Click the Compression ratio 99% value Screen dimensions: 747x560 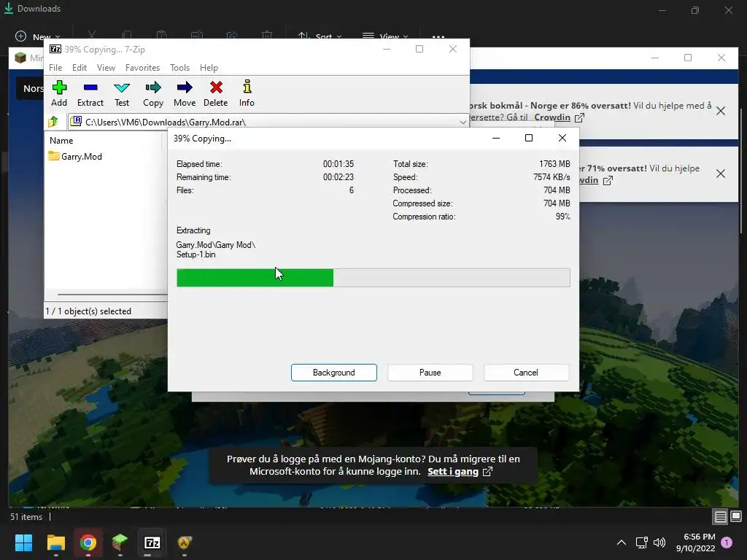(x=562, y=217)
